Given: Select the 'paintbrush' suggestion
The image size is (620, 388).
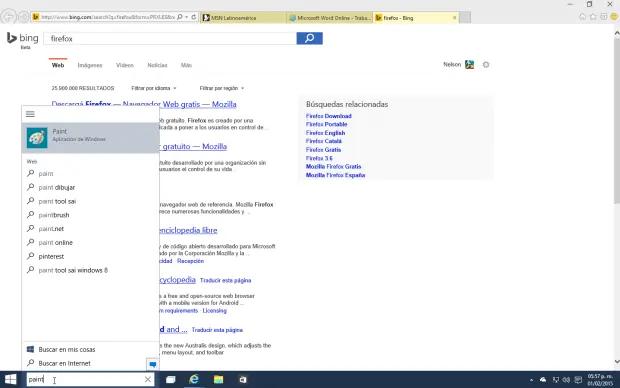Looking at the screenshot, I should [x=54, y=215].
